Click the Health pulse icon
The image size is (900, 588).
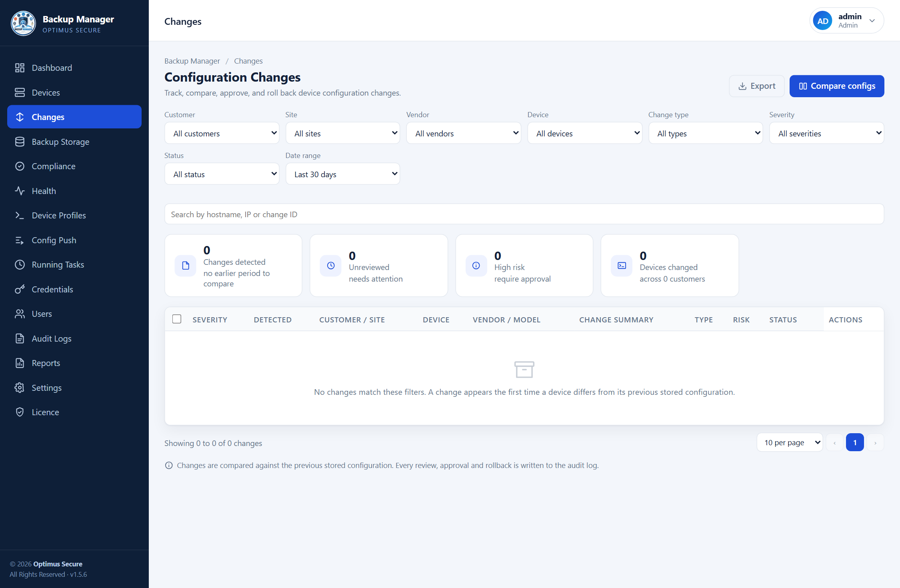point(20,191)
